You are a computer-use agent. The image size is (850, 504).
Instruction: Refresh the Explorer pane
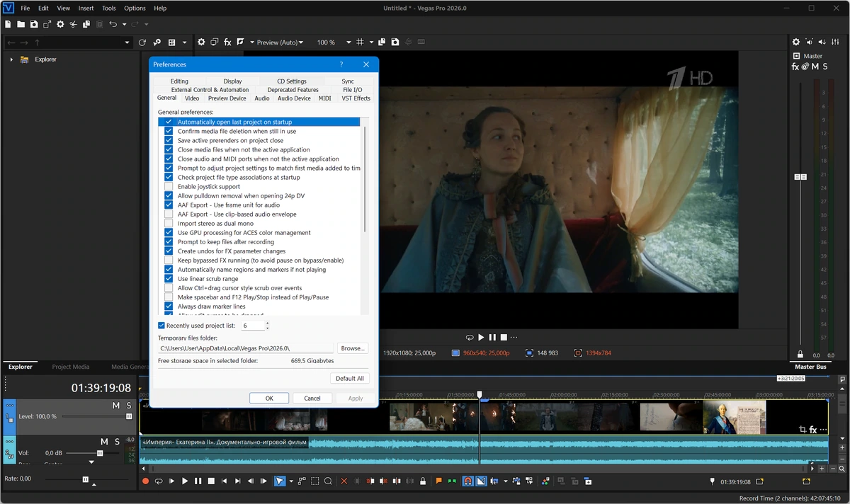pyautogui.click(x=142, y=42)
